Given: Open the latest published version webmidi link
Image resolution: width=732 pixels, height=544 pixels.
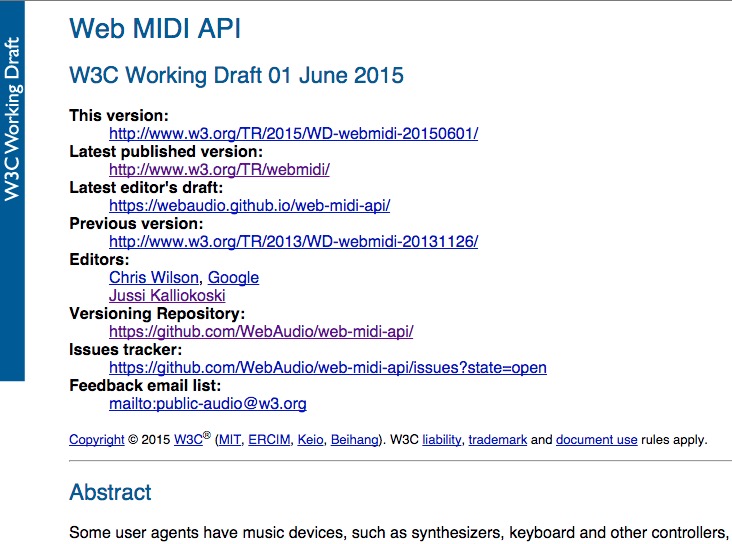Looking at the screenshot, I should point(219,170).
